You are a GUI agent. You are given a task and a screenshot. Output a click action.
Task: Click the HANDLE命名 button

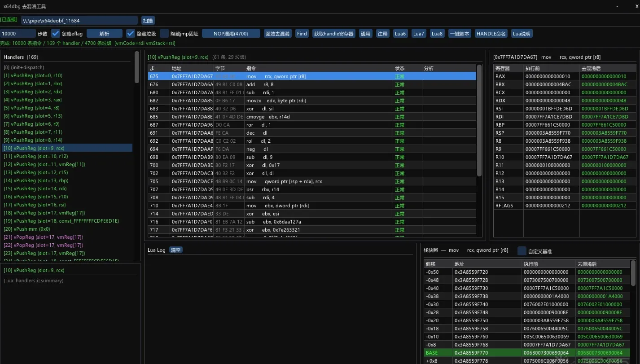point(491,34)
